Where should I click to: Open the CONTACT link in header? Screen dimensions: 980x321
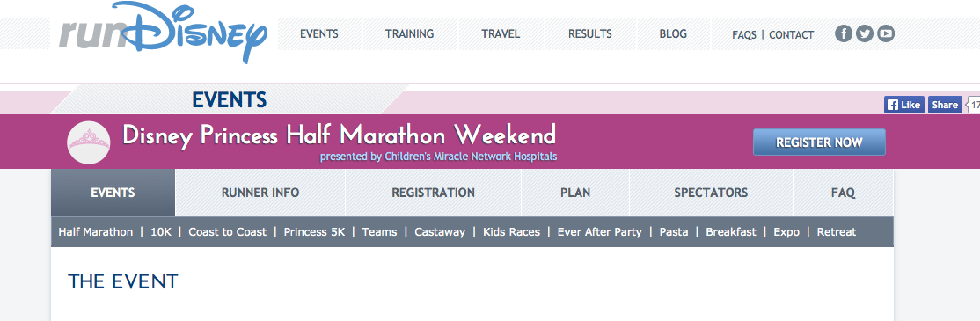(791, 35)
